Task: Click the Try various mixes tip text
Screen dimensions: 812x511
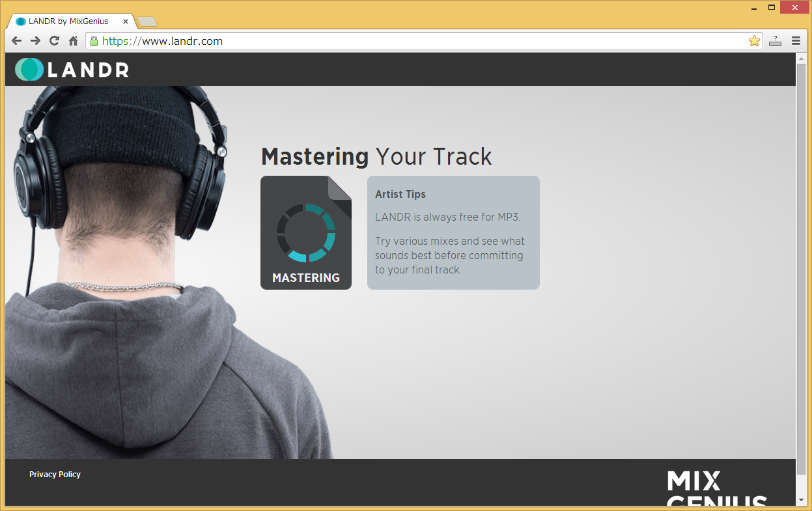Action: point(450,255)
